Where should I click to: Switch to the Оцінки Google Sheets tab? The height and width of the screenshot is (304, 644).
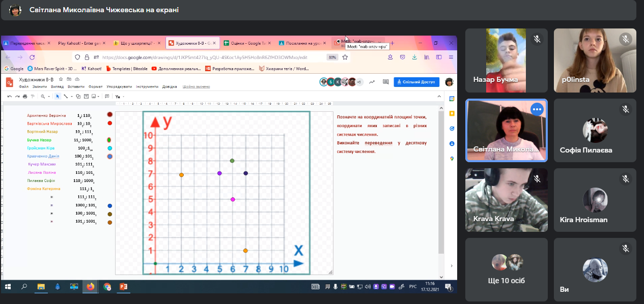tap(247, 43)
